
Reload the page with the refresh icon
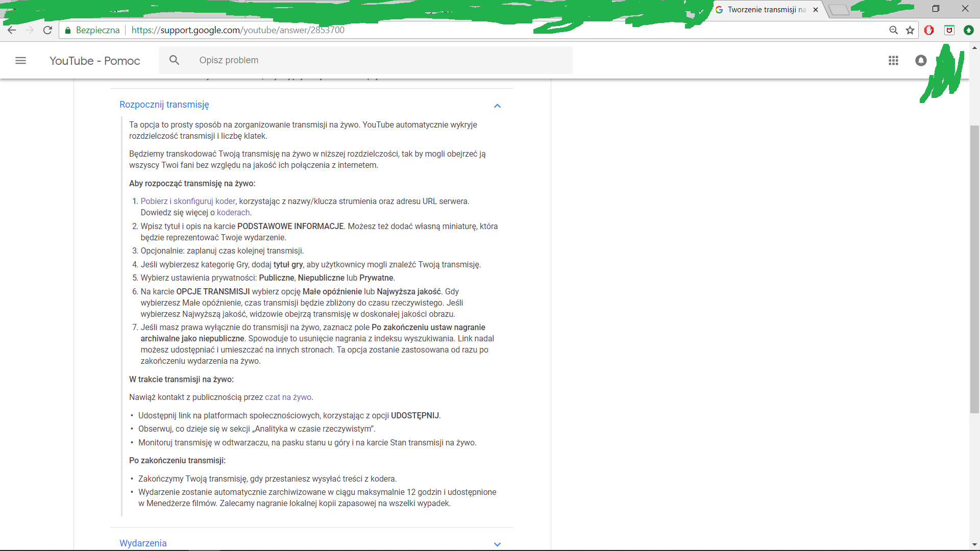[47, 30]
